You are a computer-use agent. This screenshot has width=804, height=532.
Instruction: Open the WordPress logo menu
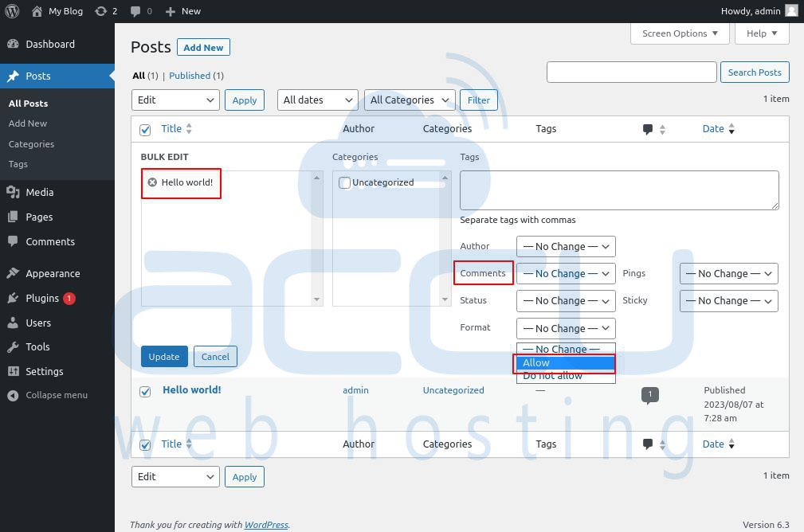pos(12,11)
